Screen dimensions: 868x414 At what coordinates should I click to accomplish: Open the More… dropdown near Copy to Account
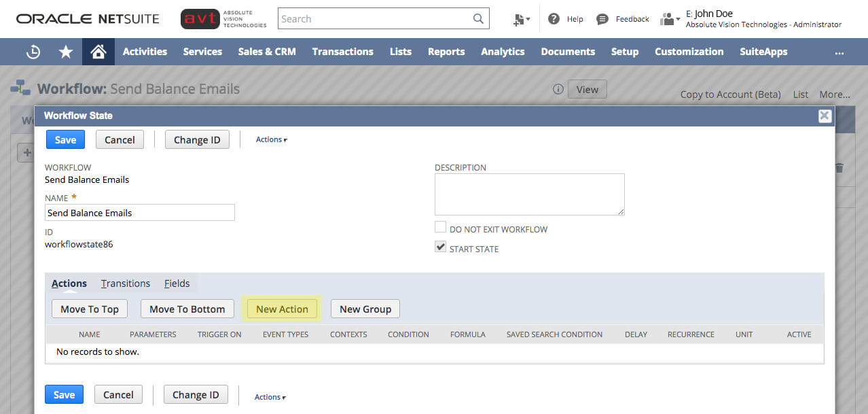835,94
